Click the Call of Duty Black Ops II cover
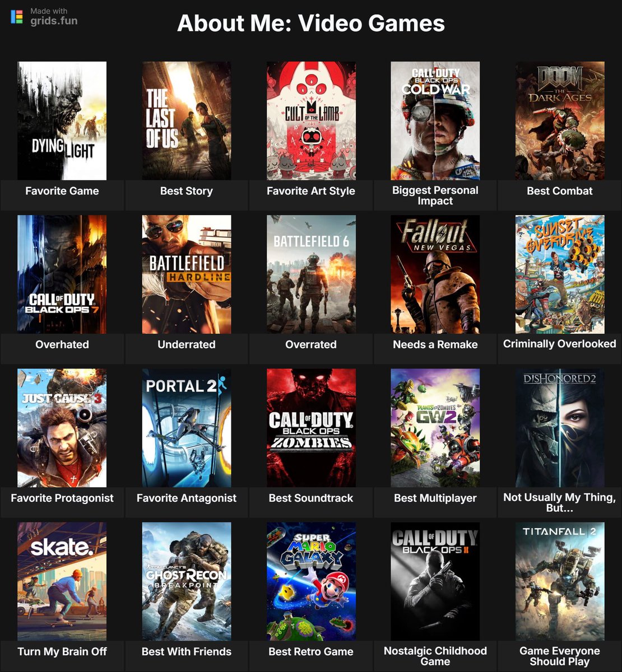Screen dimensions: 622x672 (x=435, y=581)
